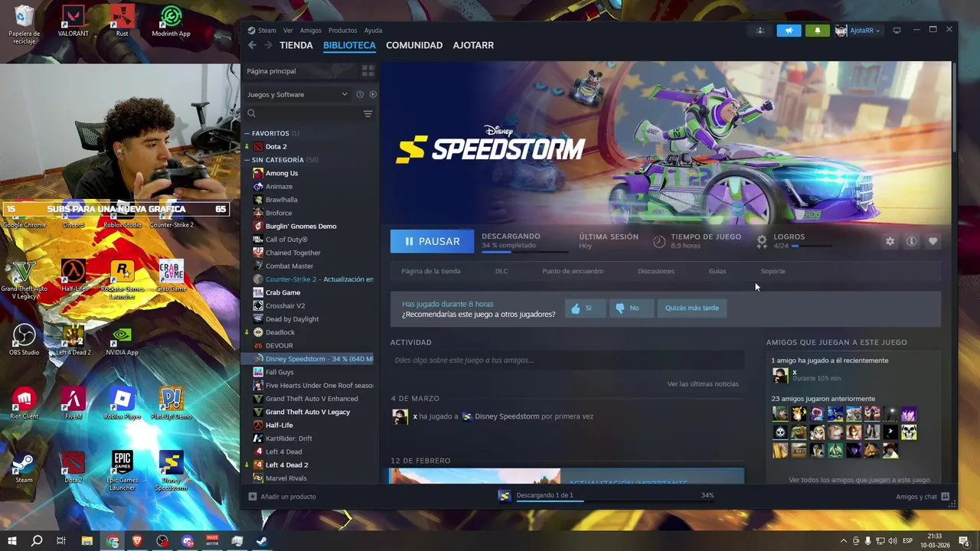Open the Página de la tienda tab
Image resolution: width=980 pixels, height=551 pixels.
431,271
